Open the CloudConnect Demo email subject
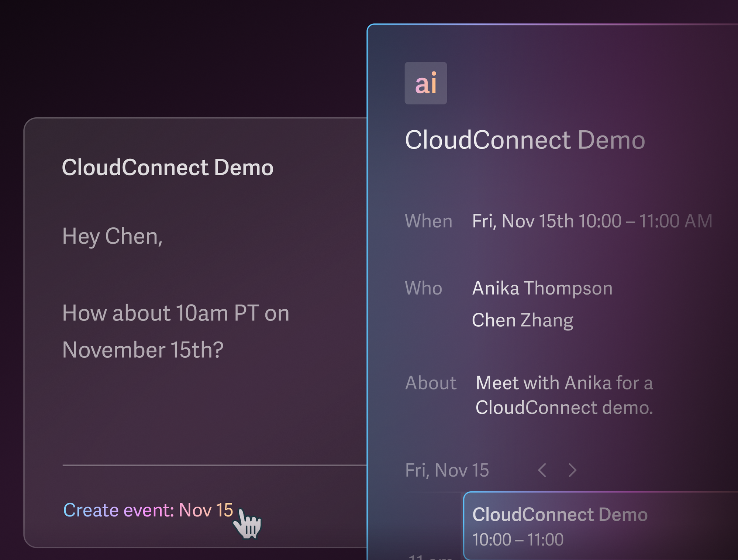 [x=168, y=168]
